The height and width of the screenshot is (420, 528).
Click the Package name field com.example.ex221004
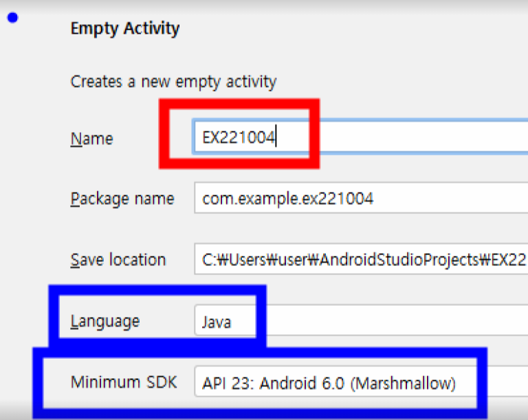[361, 198]
